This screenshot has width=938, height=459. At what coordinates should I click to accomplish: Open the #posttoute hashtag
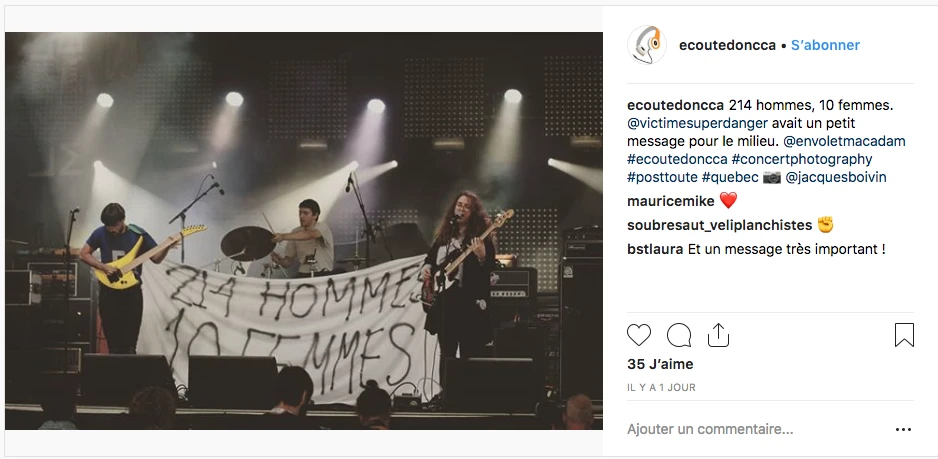point(662,178)
